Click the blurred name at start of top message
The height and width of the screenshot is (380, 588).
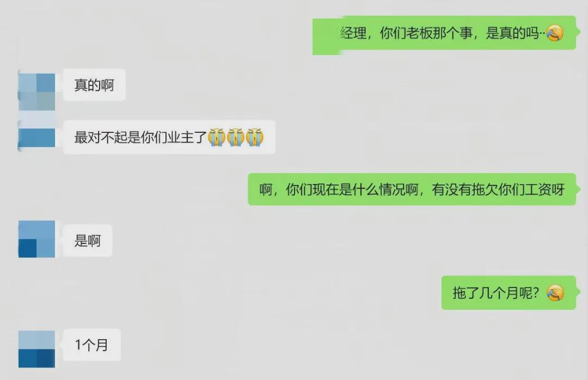pos(327,36)
